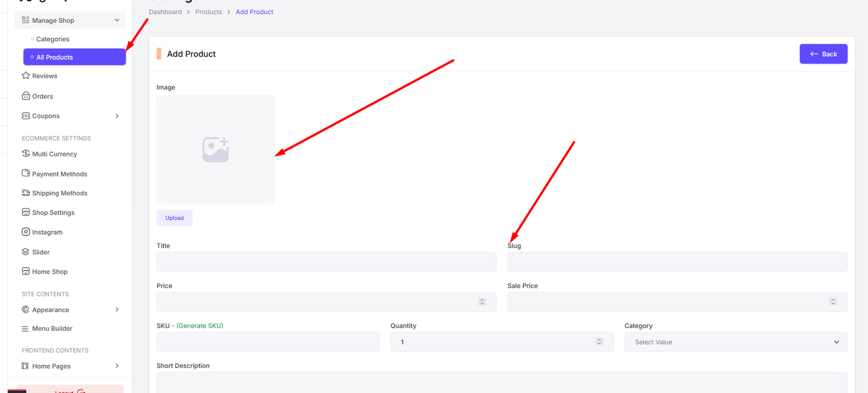Click the Reviews star icon
This screenshot has height=393, width=868.
(x=25, y=76)
